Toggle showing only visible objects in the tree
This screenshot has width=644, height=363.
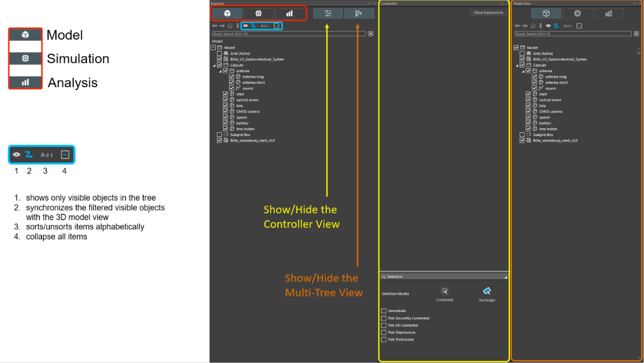point(245,26)
